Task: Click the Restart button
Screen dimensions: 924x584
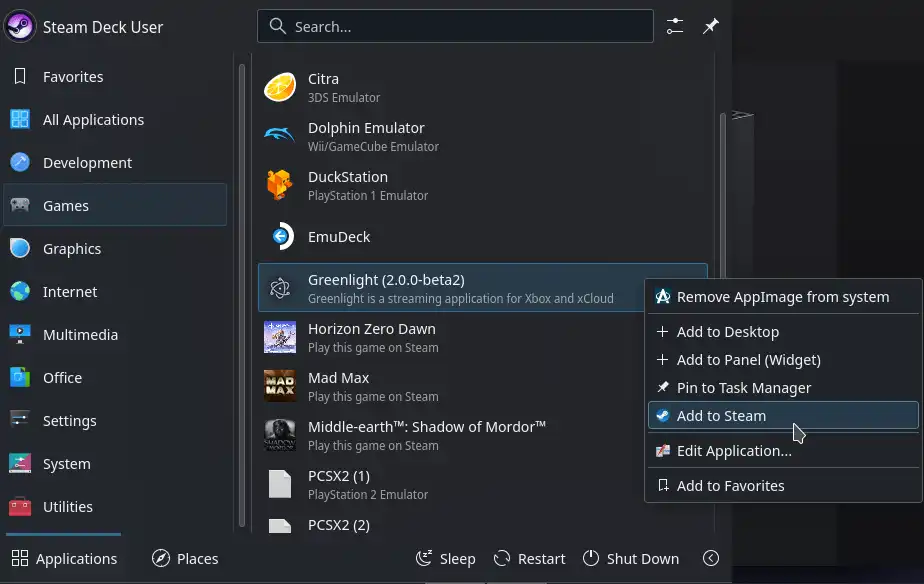Action: tap(528, 559)
